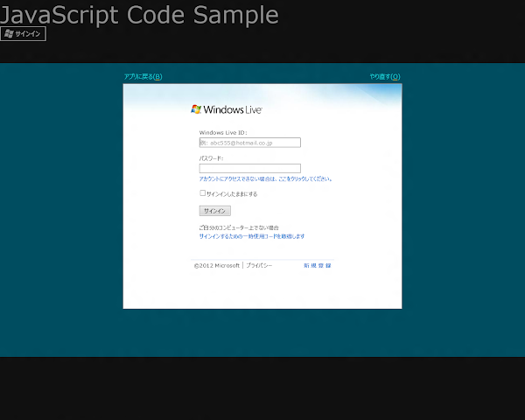Screen dimensions: 525x420
Task: Open the can't access account help link
Action: [265, 178]
